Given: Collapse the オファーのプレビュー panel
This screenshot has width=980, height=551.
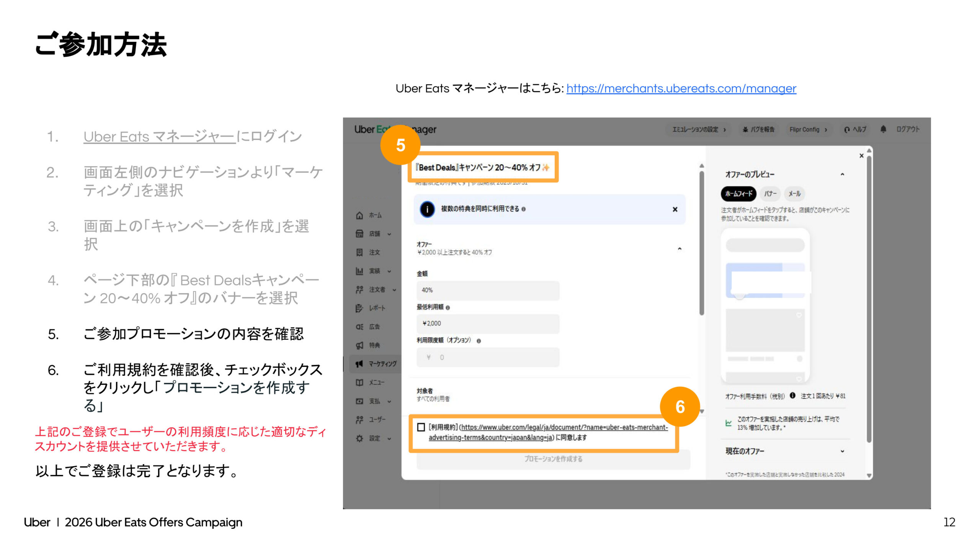Looking at the screenshot, I should (842, 174).
